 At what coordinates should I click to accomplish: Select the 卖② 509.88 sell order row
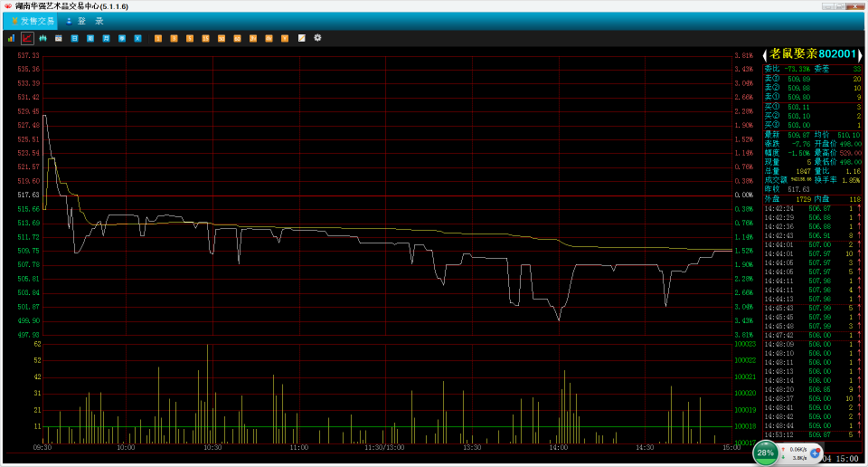pyautogui.click(x=813, y=88)
